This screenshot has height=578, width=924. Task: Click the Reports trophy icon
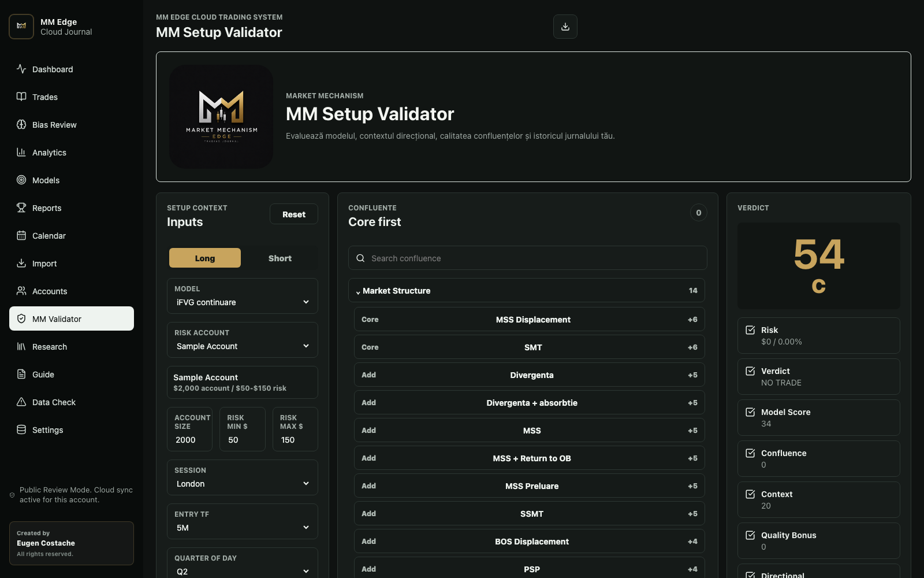21,208
